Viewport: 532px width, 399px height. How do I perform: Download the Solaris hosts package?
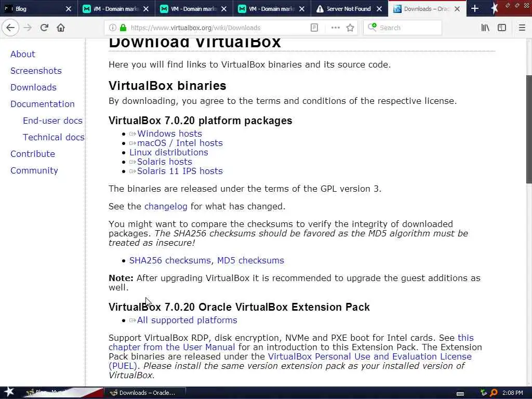165,162
